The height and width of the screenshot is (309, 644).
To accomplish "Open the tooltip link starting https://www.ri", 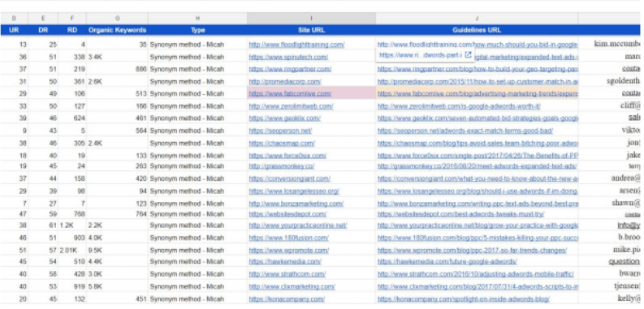I will (x=421, y=55).
